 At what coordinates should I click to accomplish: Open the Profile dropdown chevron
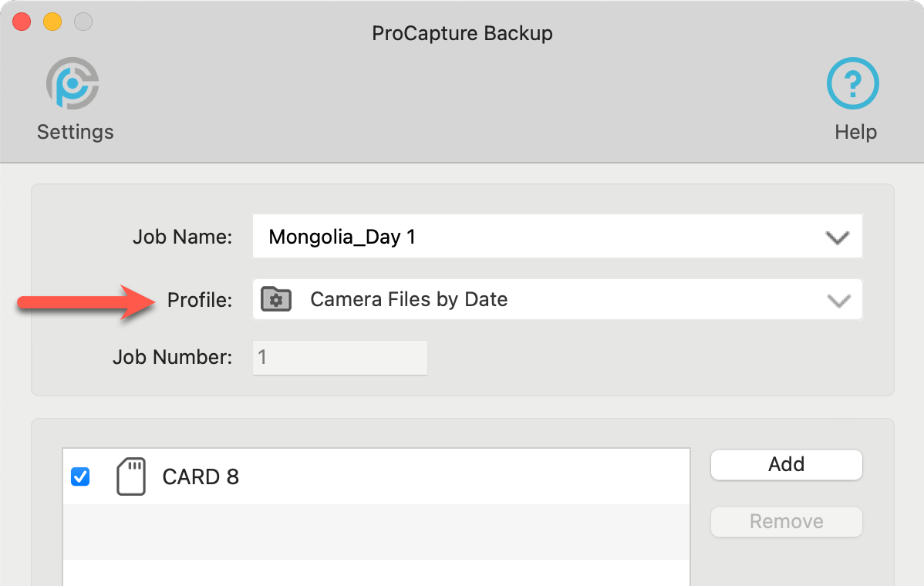point(838,300)
